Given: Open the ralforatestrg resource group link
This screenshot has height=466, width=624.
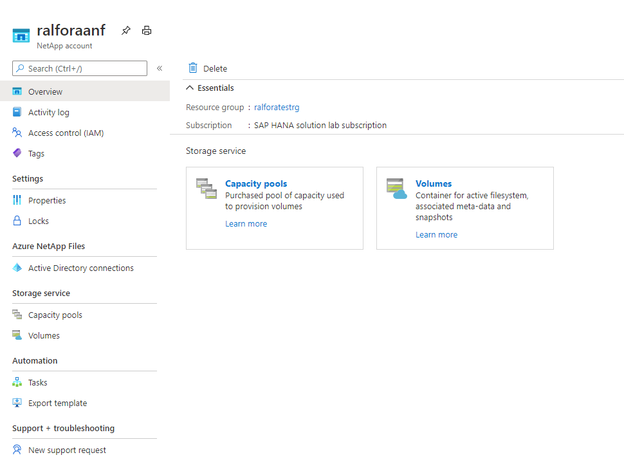Looking at the screenshot, I should tap(277, 107).
